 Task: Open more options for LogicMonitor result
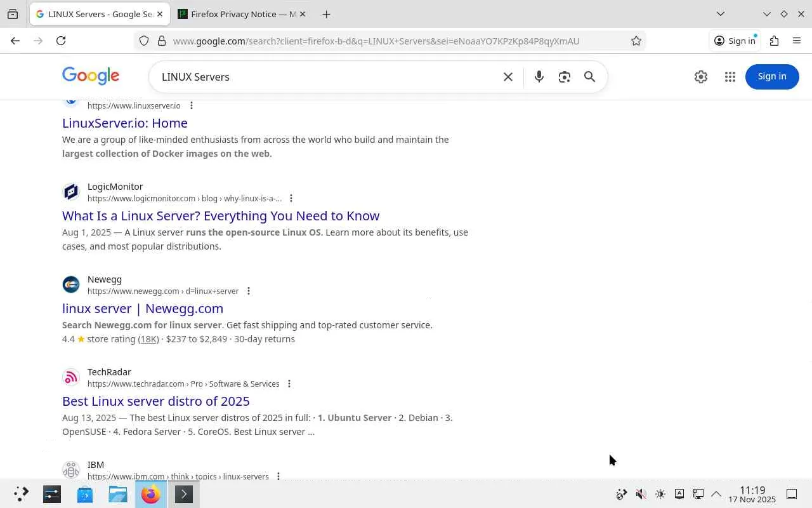291,198
